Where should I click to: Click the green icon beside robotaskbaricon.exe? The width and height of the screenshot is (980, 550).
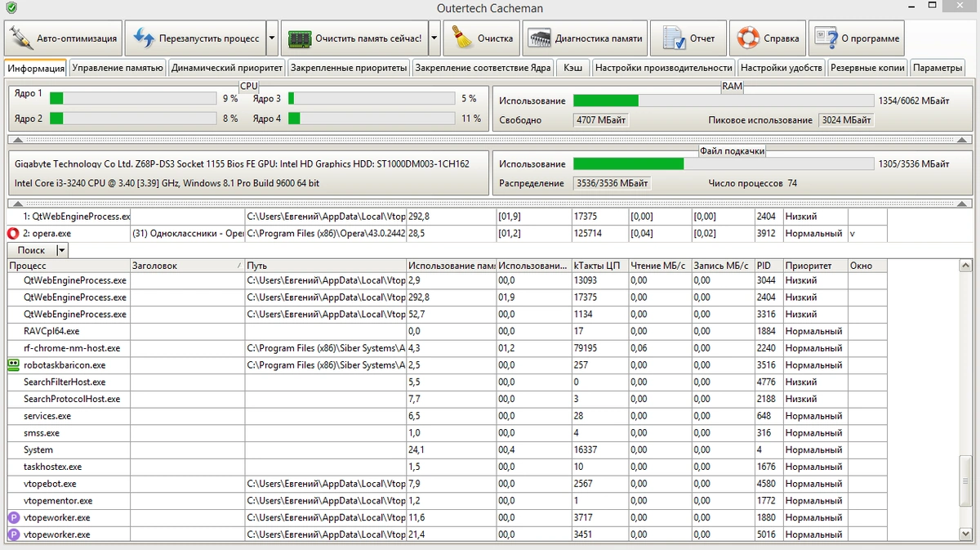pyautogui.click(x=13, y=365)
